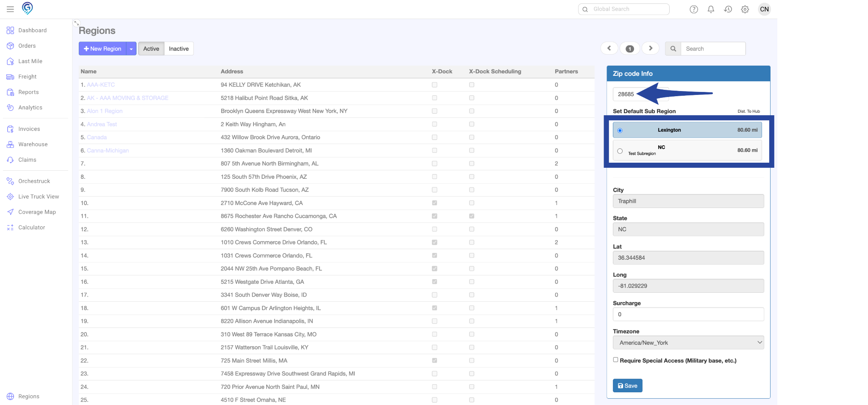Image resolution: width=868 pixels, height=405 pixels.
Task: Select the Lexington sub region radio
Action: point(620,130)
